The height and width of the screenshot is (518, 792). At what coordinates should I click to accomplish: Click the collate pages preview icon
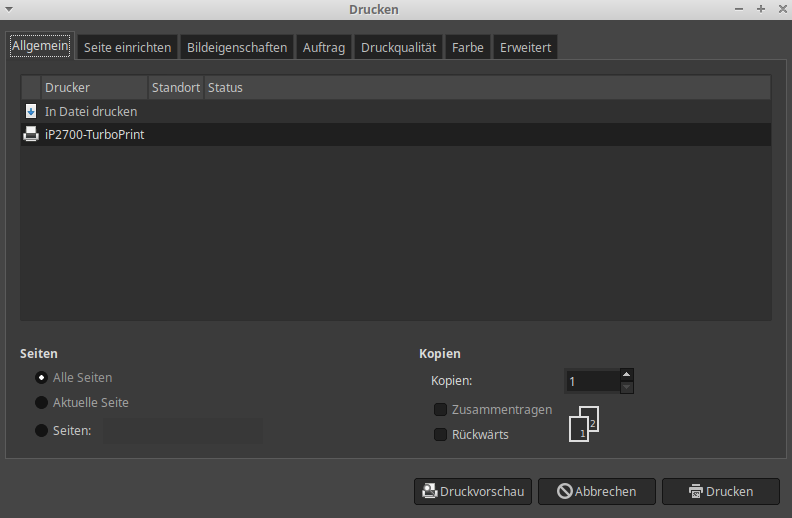[584, 423]
